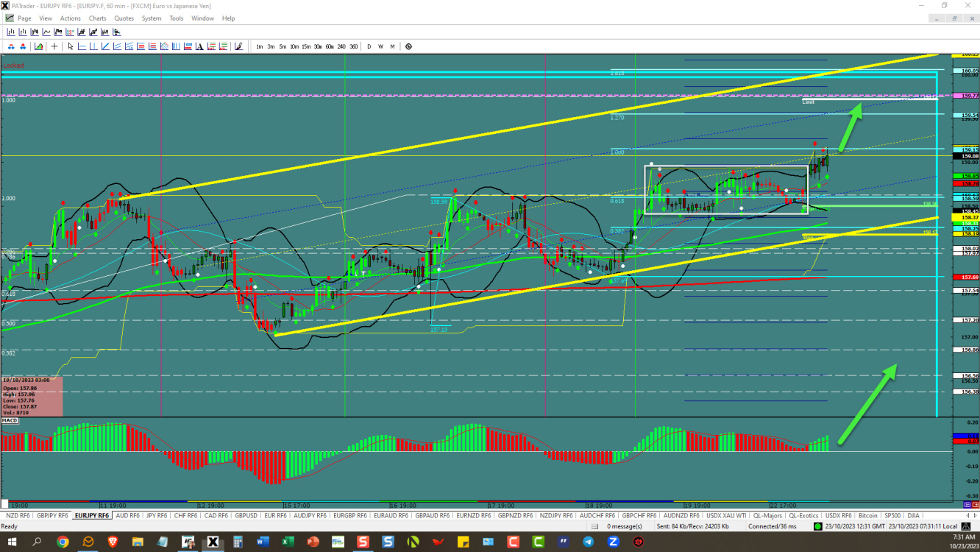Open Google Chrome from the taskbar
The width and height of the screenshot is (980, 552).
pyautogui.click(x=63, y=542)
